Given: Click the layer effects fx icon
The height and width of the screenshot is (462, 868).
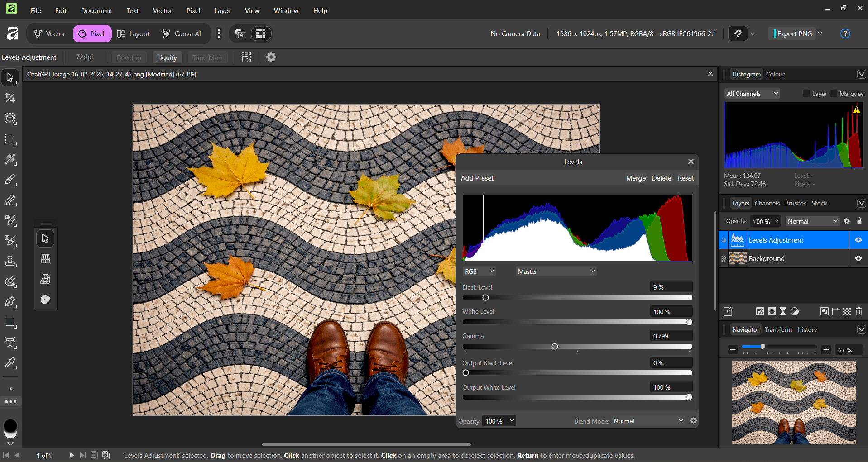Looking at the screenshot, I should coord(760,311).
